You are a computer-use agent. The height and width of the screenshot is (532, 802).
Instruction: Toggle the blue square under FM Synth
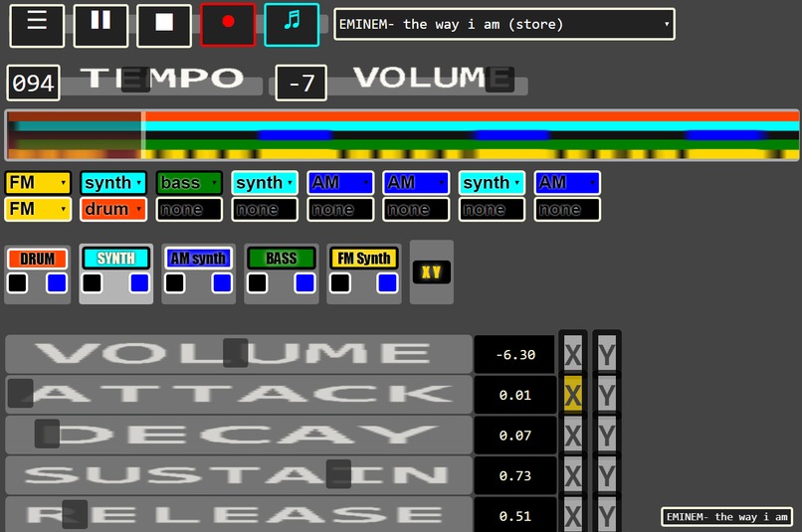(x=387, y=283)
